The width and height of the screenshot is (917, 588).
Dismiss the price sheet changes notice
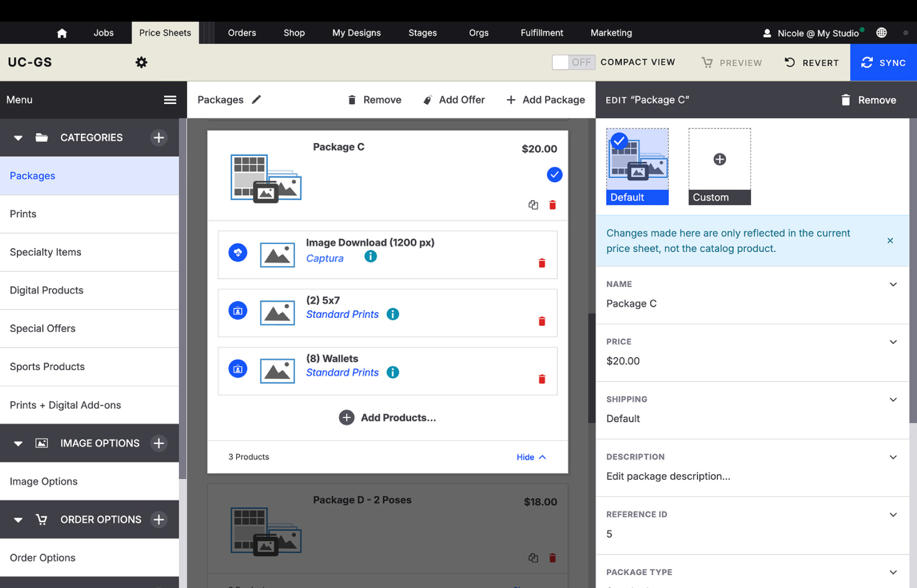tap(890, 241)
